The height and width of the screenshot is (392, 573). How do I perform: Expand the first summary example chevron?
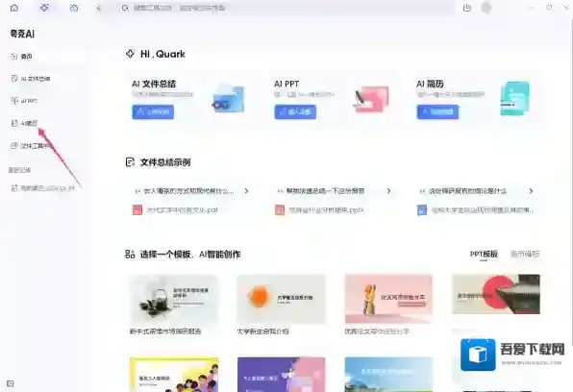coord(247,191)
